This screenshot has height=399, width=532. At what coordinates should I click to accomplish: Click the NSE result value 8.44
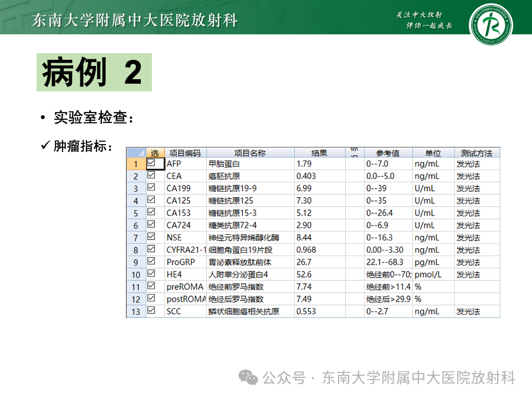click(x=304, y=238)
